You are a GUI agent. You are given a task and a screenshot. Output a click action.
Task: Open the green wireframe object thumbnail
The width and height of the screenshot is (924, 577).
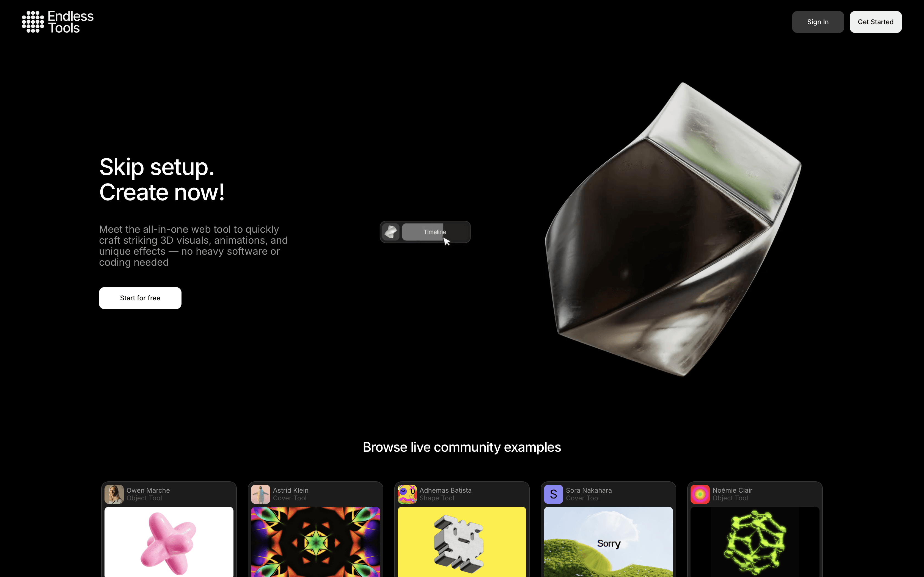click(x=755, y=542)
